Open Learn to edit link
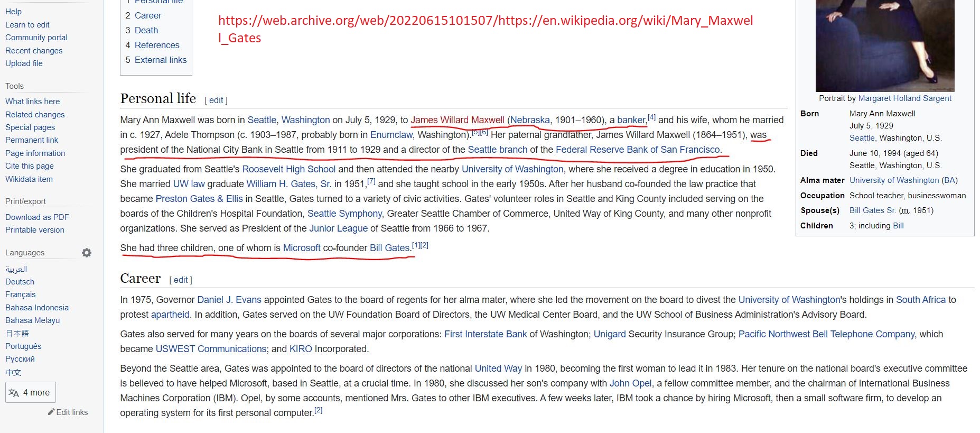 (27, 25)
